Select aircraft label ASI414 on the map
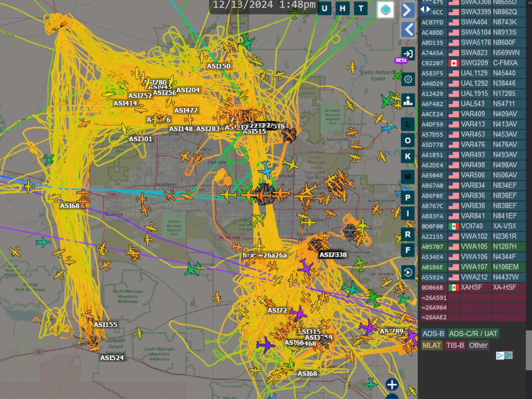This screenshot has width=532, height=399. [x=125, y=103]
